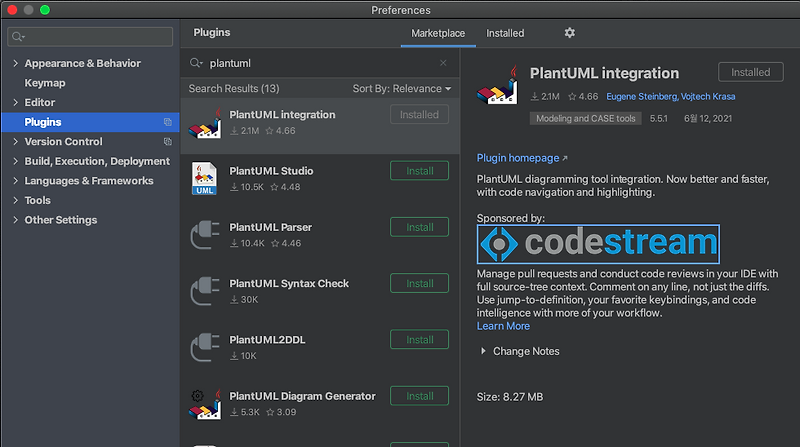Screen dimensions: 800x447
Task: Install the PlantUML Studio plugin
Action: 420,171
